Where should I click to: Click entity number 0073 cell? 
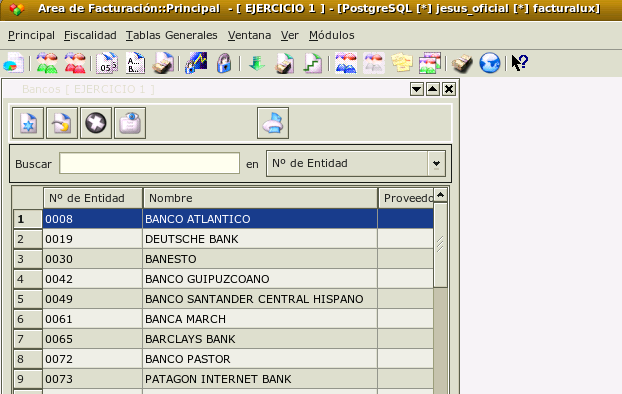click(x=93, y=379)
